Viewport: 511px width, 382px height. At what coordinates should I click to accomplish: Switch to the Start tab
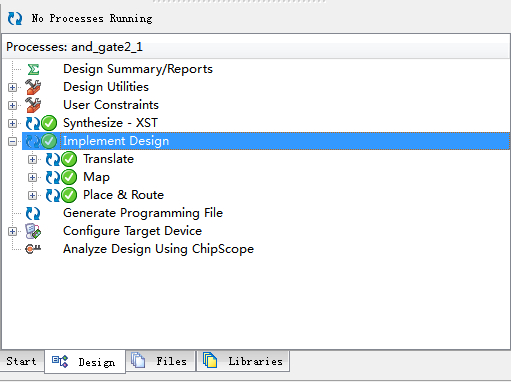[x=22, y=361]
